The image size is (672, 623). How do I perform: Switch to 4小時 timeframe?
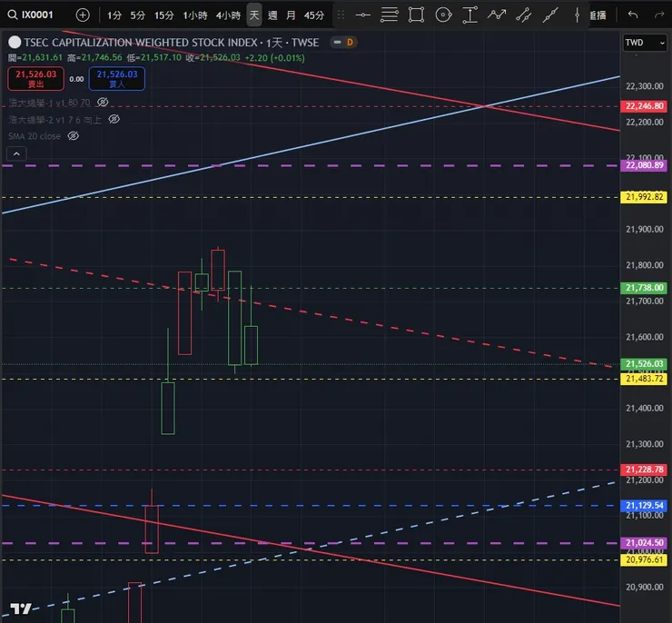click(229, 15)
